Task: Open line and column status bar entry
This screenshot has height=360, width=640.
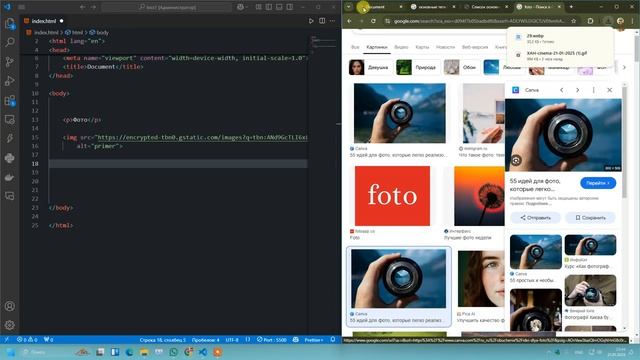Action: (162, 340)
